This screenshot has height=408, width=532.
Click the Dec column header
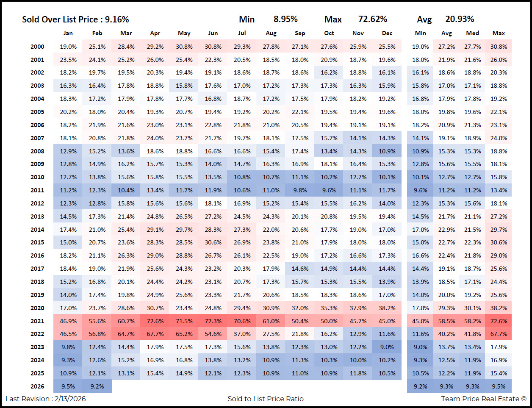(387, 33)
